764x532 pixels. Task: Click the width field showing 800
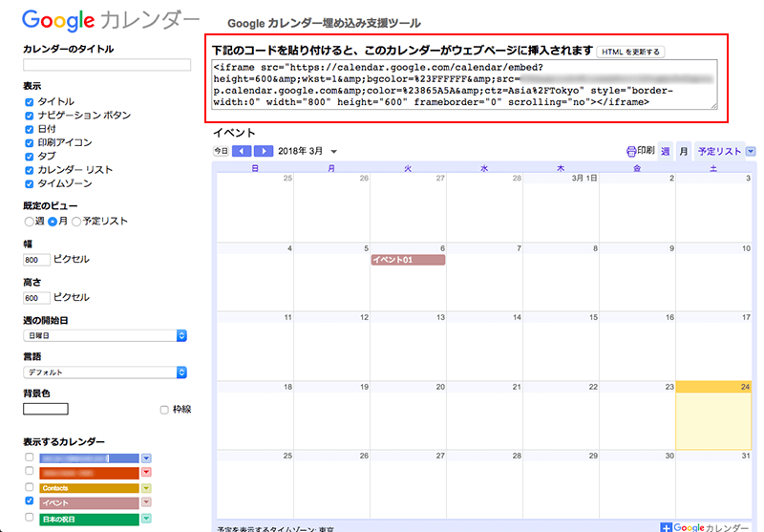coord(36,260)
